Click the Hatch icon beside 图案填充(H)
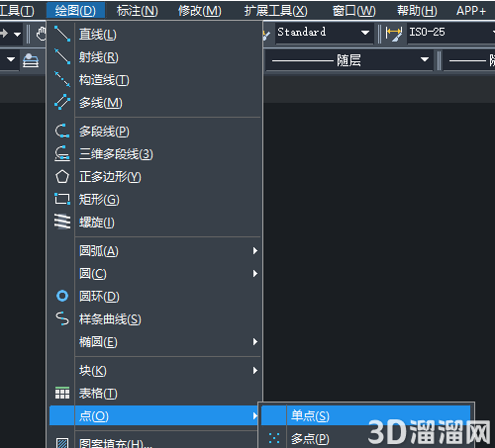The height and width of the screenshot is (448, 495). click(x=62, y=443)
